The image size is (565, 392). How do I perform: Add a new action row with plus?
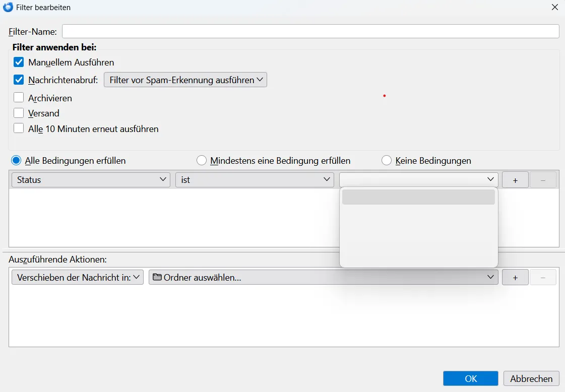(x=515, y=277)
